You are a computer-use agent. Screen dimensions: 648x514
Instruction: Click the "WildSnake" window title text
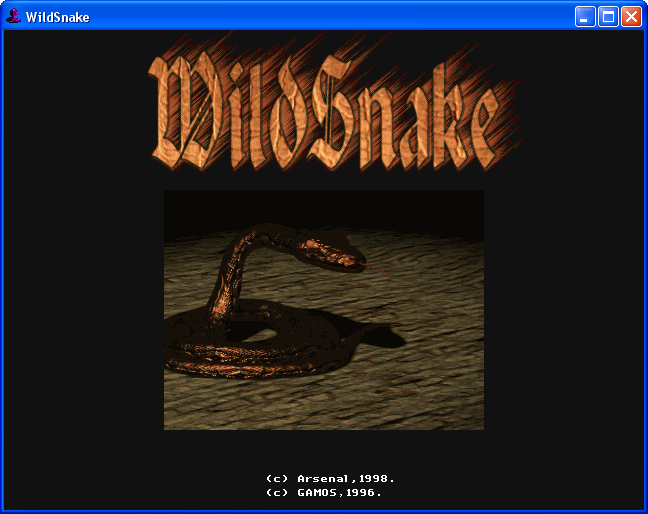57,17
